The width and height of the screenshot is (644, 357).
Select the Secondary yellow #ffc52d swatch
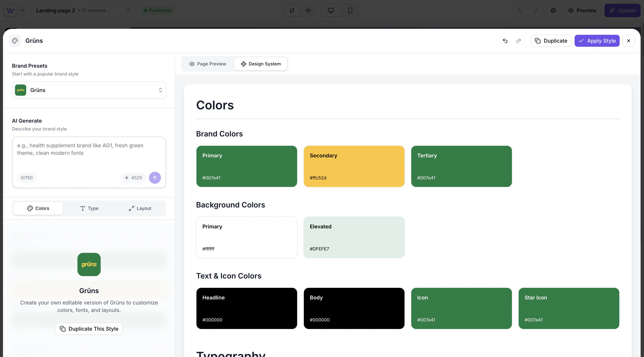click(354, 166)
